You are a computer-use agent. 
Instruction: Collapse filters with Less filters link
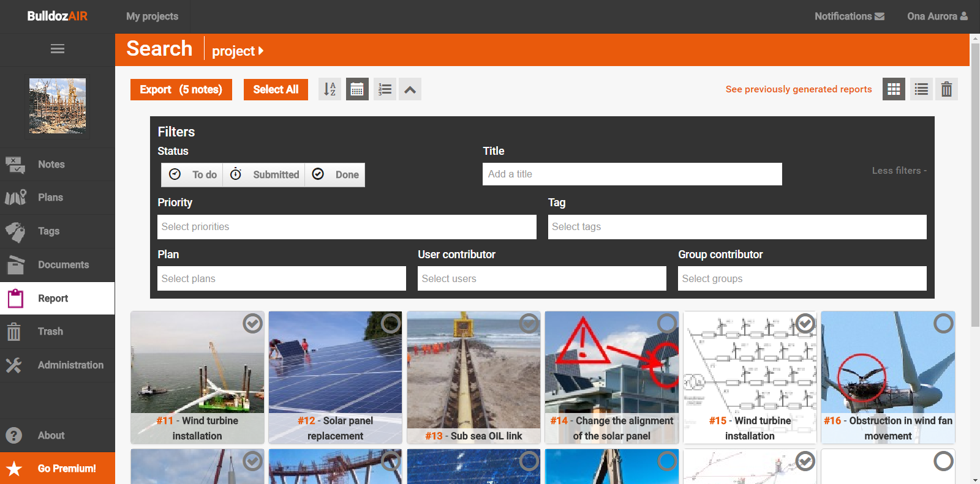click(899, 171)
